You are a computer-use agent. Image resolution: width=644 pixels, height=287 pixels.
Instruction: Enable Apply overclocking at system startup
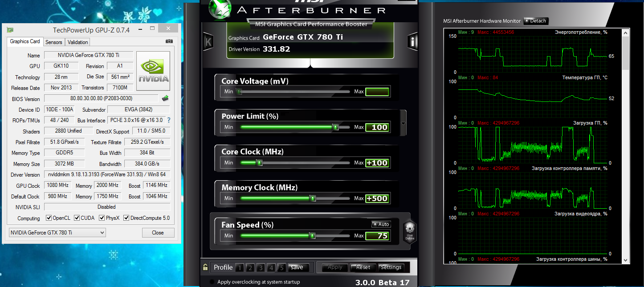point(212,282)
